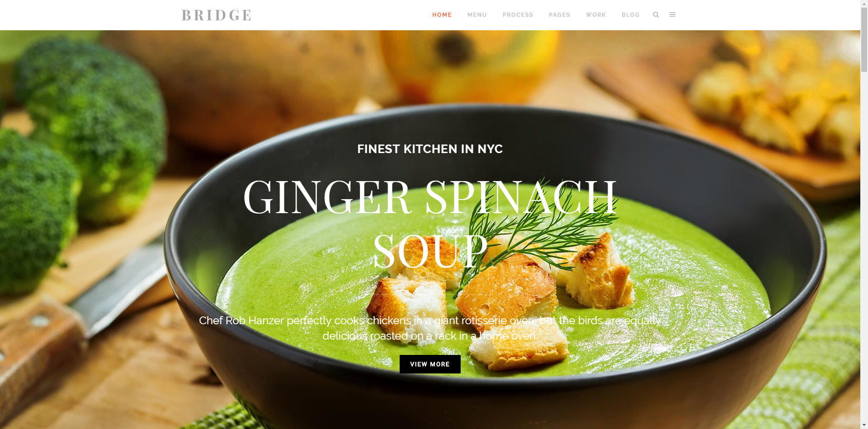Open the MENU navigation item

477,15
